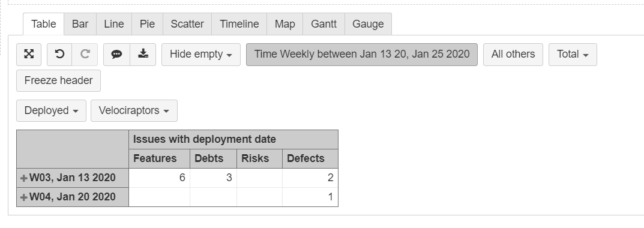Click the Features value 6 cell
Viewport: 644px width, 228px height.
[x=160, y=178]
